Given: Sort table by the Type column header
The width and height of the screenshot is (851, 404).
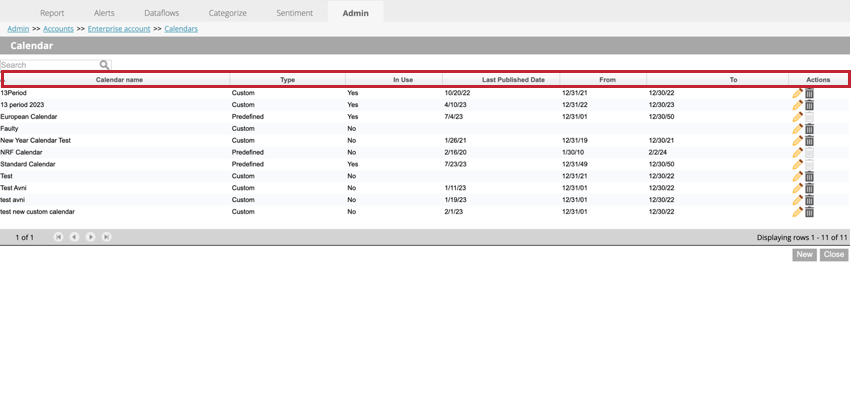Looking at the screenshot, I should [x=287, y=80].
